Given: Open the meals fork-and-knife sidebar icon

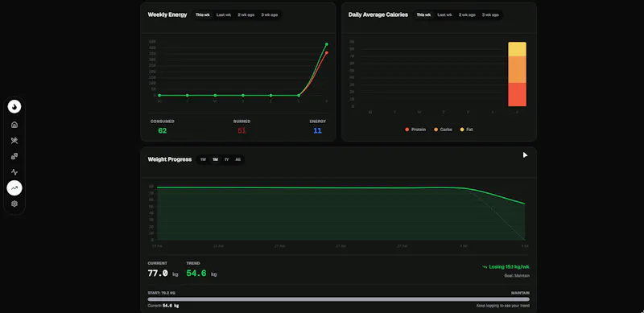Looking at the screenshot, I should 14,141.
